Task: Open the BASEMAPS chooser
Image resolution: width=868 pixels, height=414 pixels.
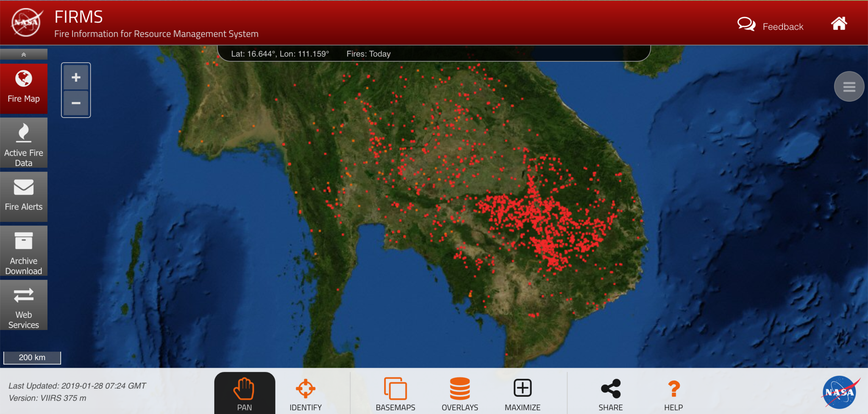Action: tap(395, 394)
